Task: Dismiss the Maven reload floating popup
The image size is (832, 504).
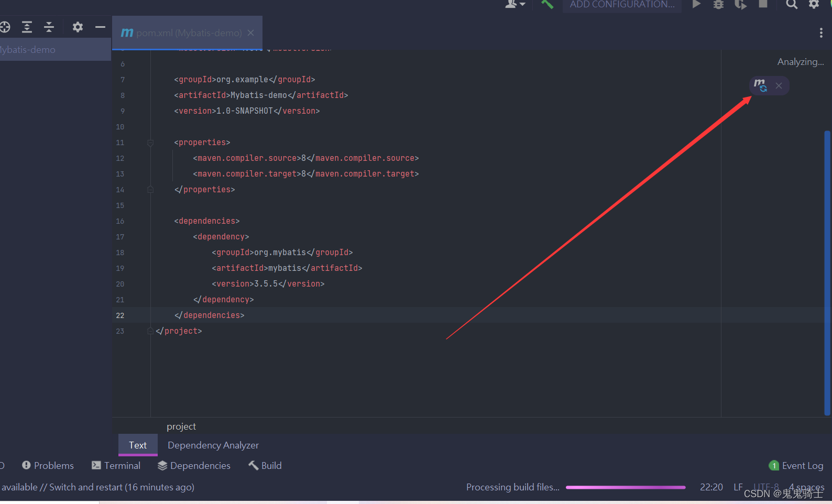Action: [779, 86]
